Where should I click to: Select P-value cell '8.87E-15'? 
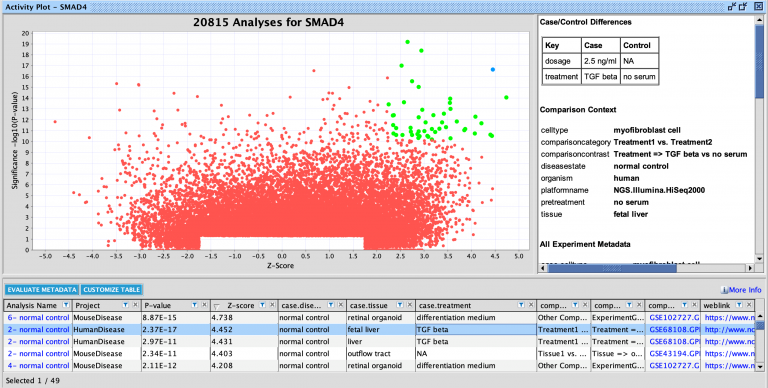(176, 317)
